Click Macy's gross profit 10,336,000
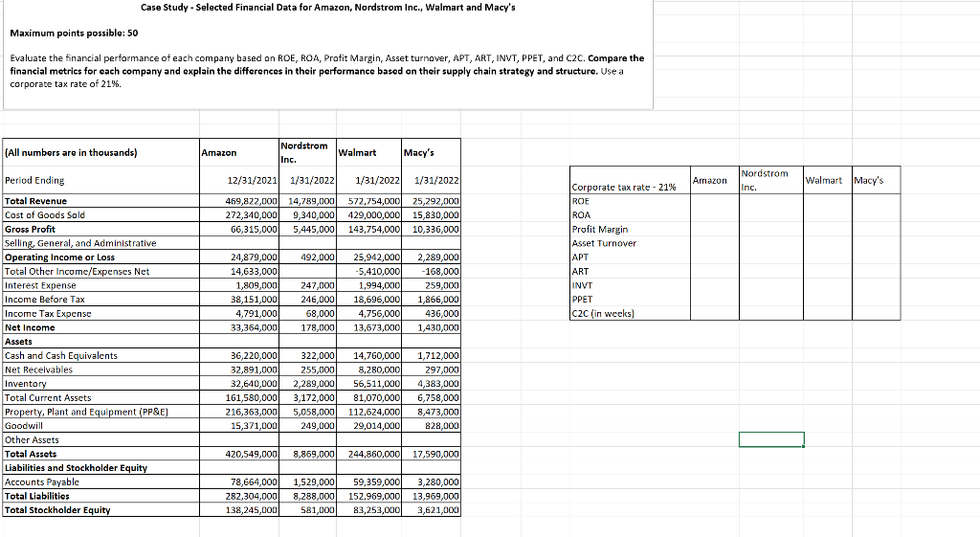 (435, 230)
